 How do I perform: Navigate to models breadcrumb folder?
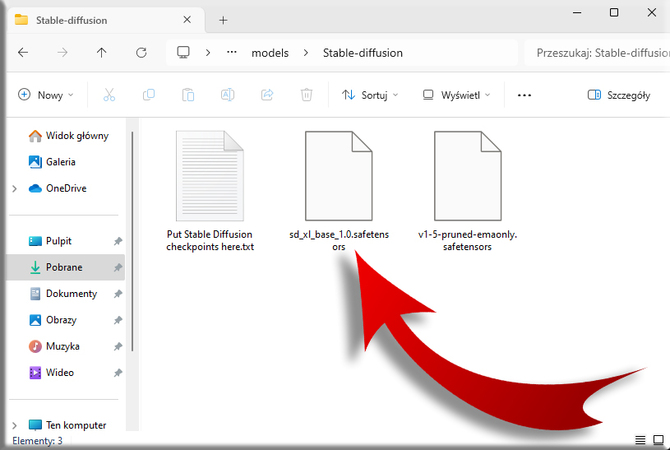270,53
